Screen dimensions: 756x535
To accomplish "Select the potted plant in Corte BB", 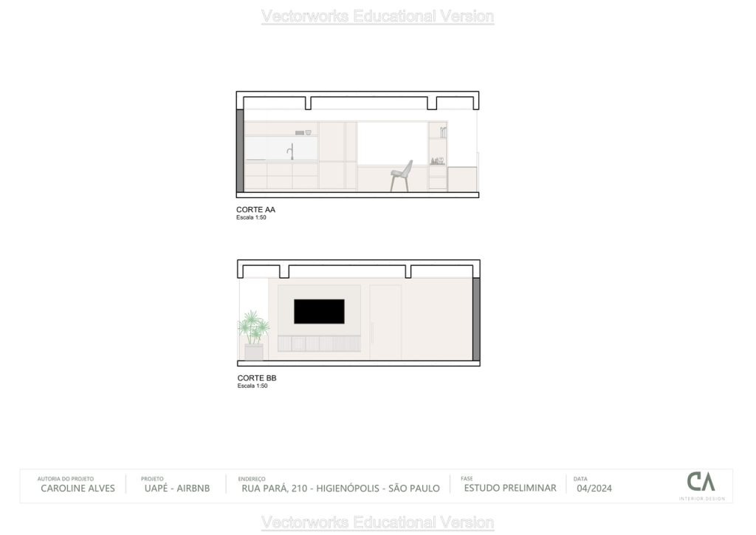I will [x=253, y=334].
